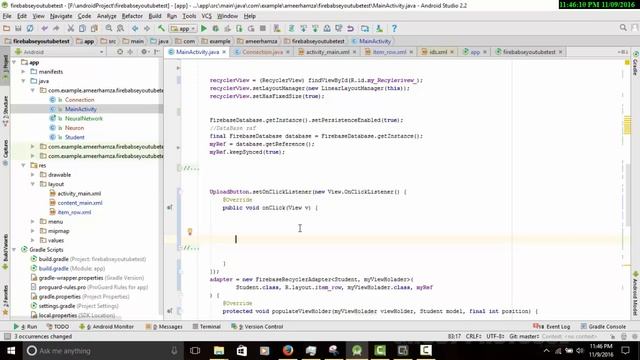Click the Git: master branch status widget
The height and width of the screenshot is (360, 640).
click(524, 336)
